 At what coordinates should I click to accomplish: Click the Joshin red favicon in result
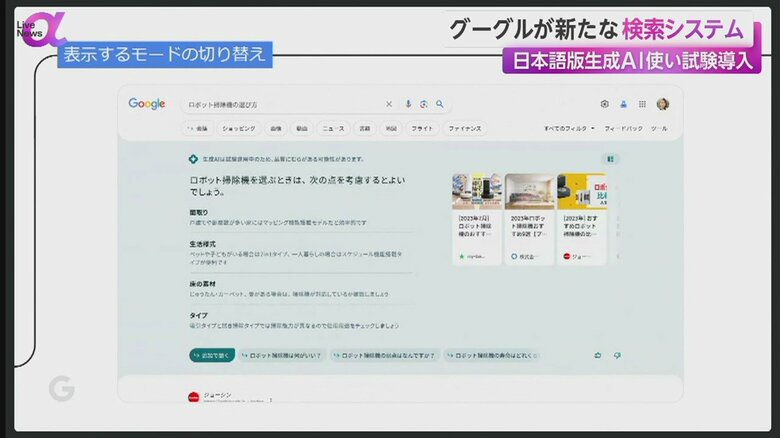click(194, 397)
